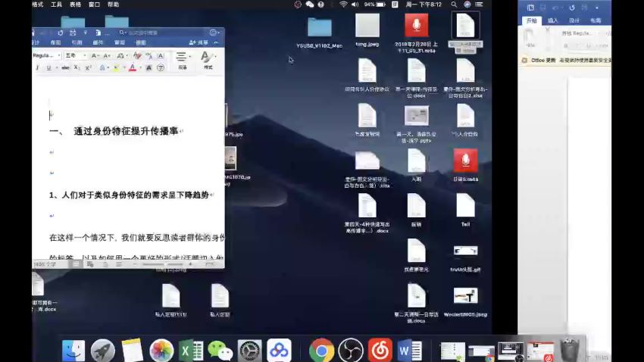
Task: Open the font color dropdown arrow
Action: pos(140,67)
